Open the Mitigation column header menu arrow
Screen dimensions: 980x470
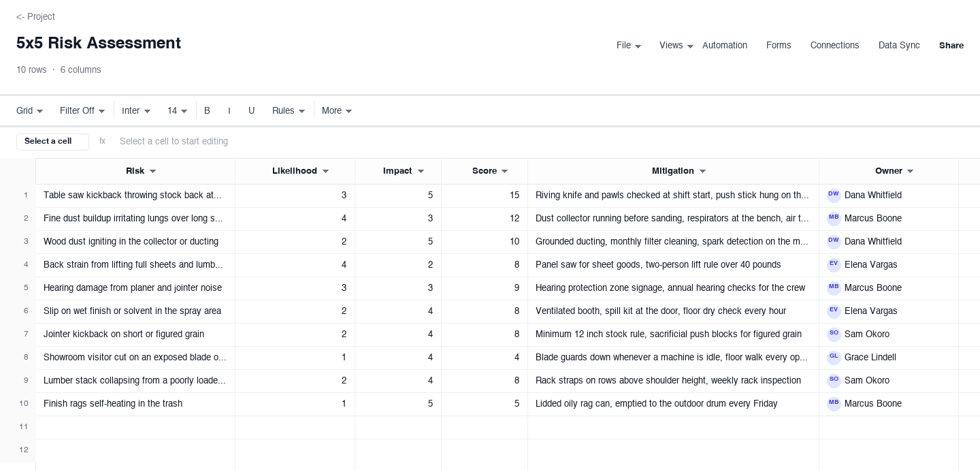pos(702,172)
